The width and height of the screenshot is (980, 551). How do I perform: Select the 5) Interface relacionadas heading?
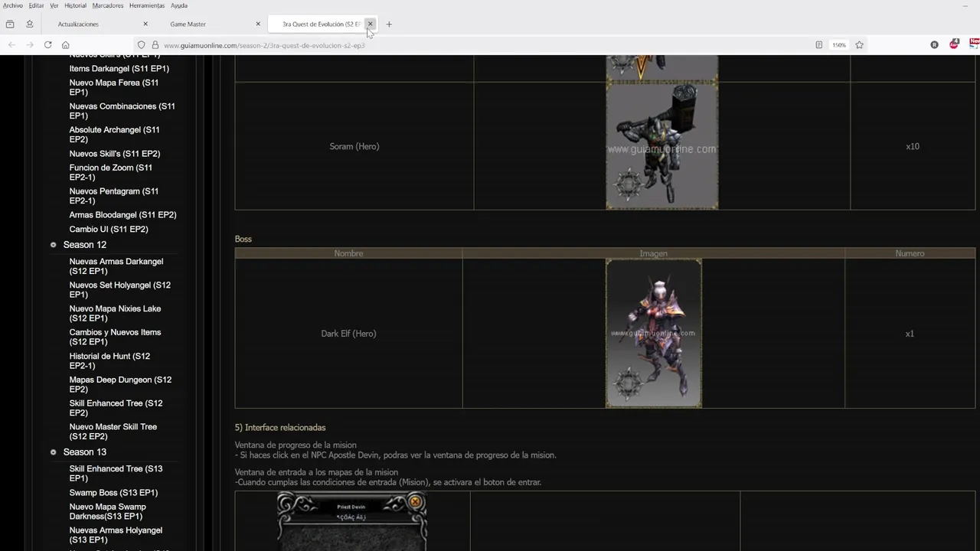[x=280, y=428]
